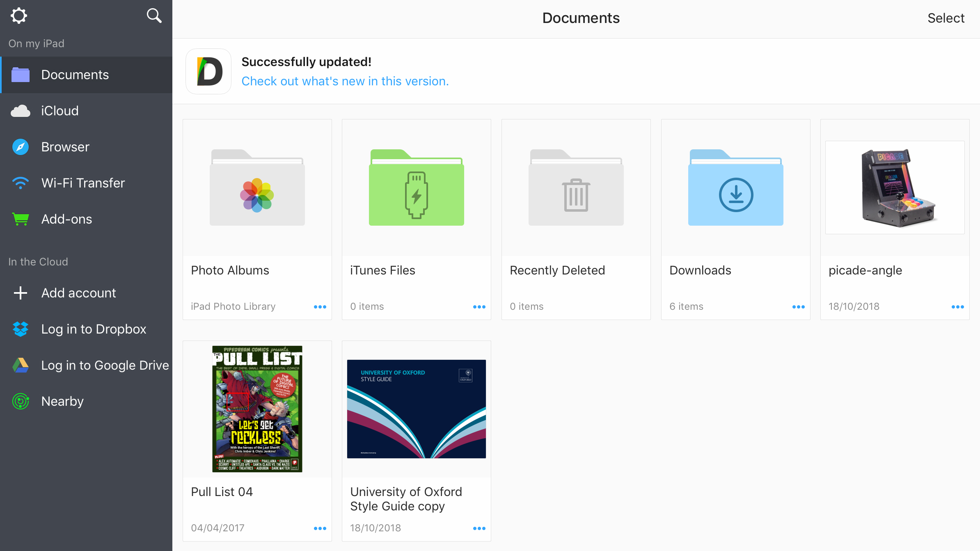Viewport: 980px width, 551px height.
Task: Switch to Browser in the sidebar
Action: coord(86,147)
